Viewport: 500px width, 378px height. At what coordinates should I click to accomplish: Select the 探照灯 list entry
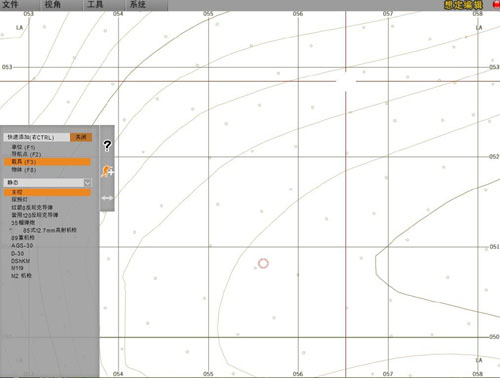coord(19,199)
